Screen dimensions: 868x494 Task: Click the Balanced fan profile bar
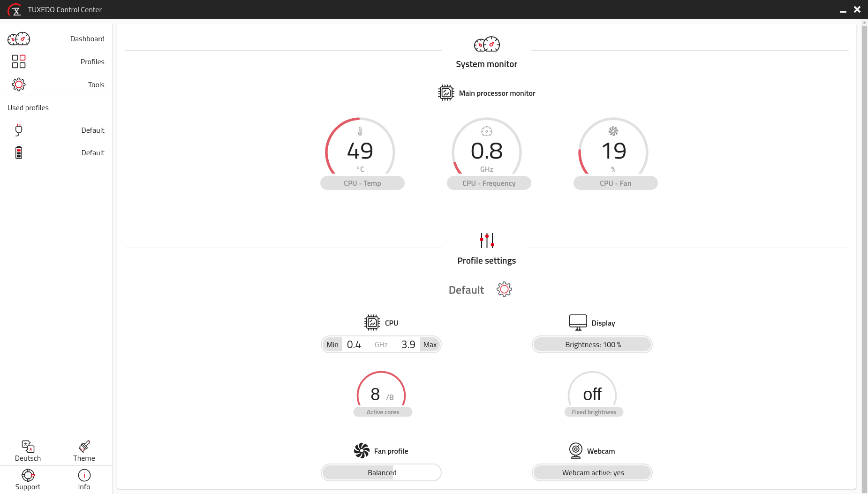pyautogui.click(x=381, y=472)
